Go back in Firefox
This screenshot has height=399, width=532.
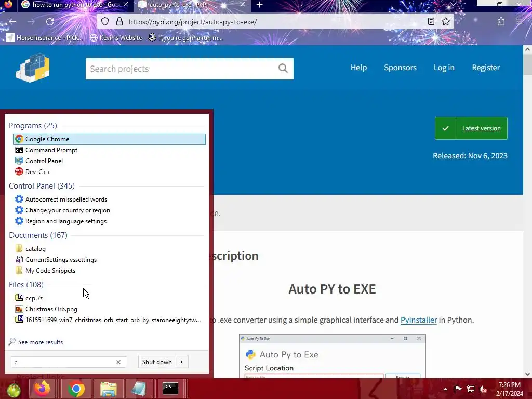click(12, 22)
